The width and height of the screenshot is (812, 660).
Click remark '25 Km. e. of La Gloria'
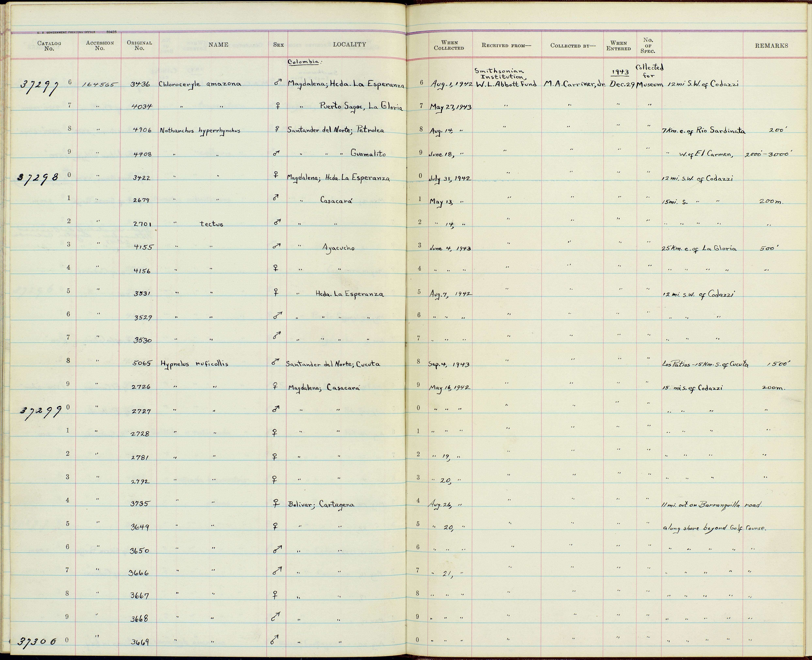tap(699, 249)
